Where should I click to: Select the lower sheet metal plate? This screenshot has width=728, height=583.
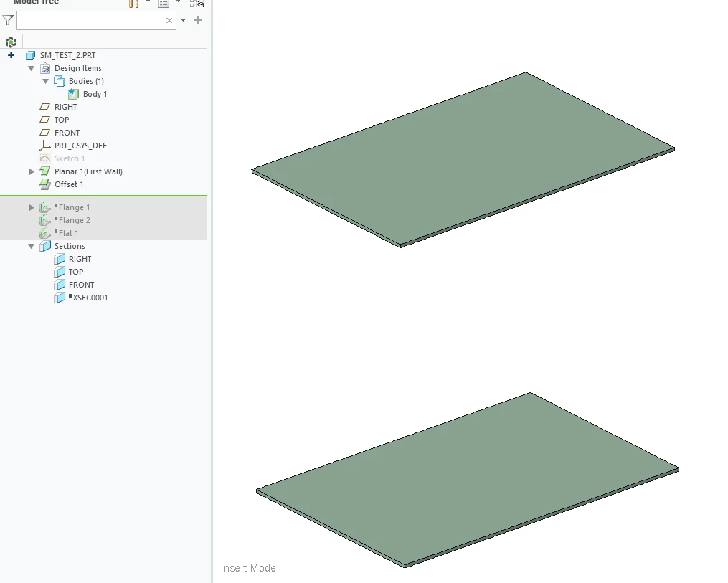(468, 480)
